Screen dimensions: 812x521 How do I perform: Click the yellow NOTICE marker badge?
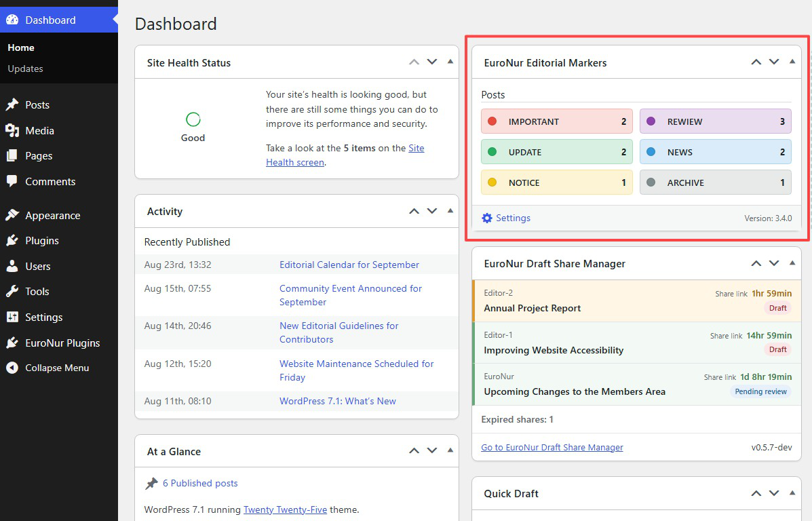[557, 182]
